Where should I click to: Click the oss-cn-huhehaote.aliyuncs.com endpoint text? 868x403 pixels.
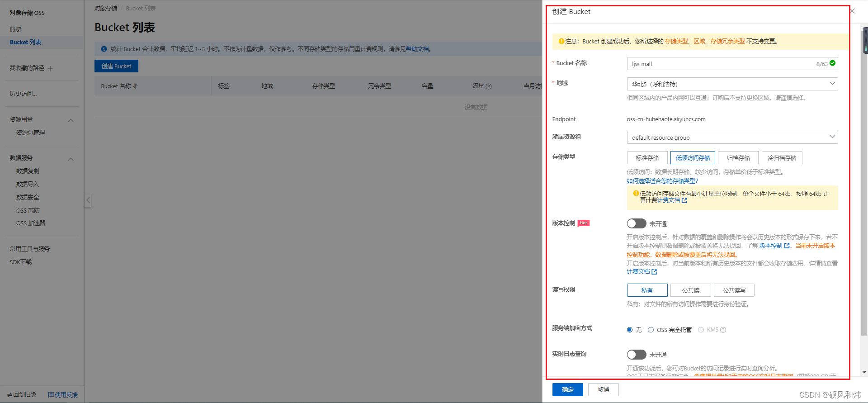click(666, 119)
